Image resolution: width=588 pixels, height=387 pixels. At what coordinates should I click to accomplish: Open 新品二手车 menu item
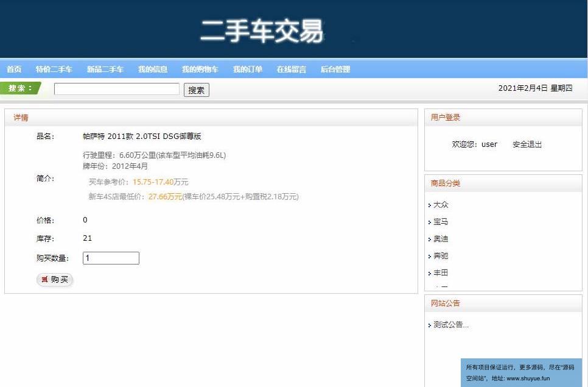tap(105, 69)
